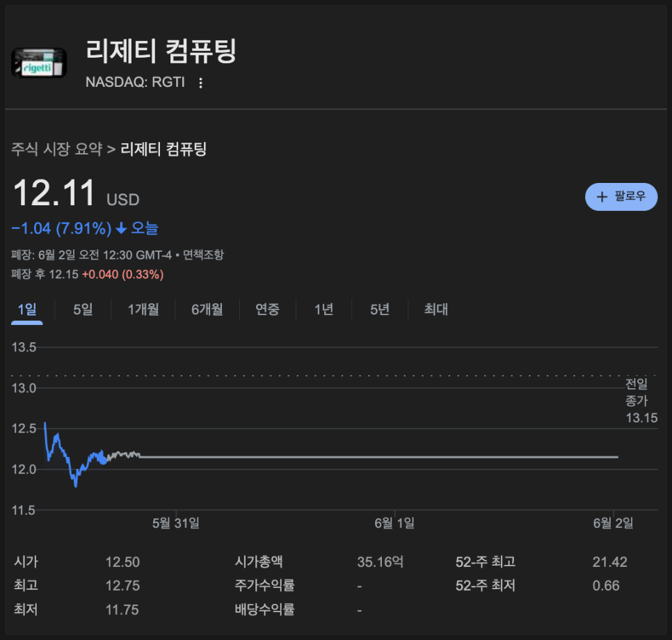Click the 시가 value 12.50
Viewport: 672px width, 640px height.
[x=122, y=562]
